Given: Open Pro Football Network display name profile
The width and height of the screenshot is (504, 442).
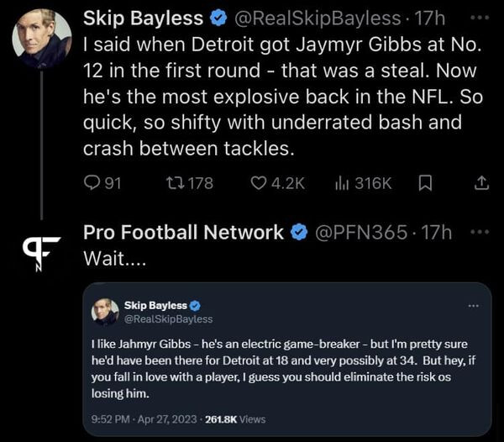Looking at the screenshot, I should click(x=183, y=233).
